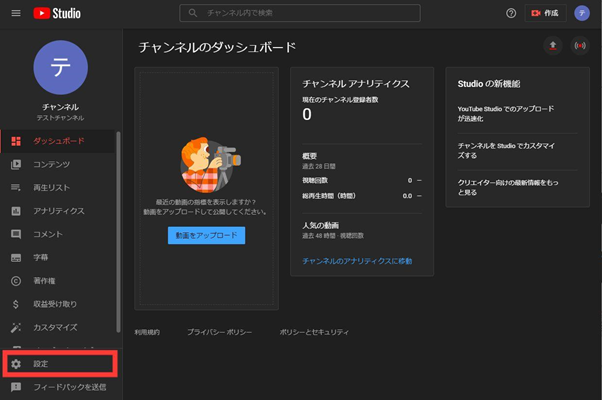Click the magnifier icon in search bar
This screenshot has height=400, width=602.
[x=193, y=13]
